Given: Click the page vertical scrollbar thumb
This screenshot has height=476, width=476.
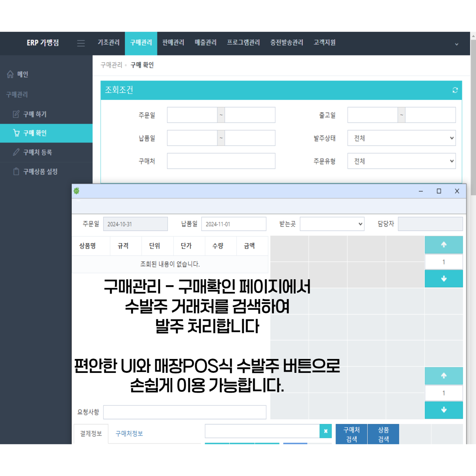Looking at the screenshot, I should tap(473, 117).
